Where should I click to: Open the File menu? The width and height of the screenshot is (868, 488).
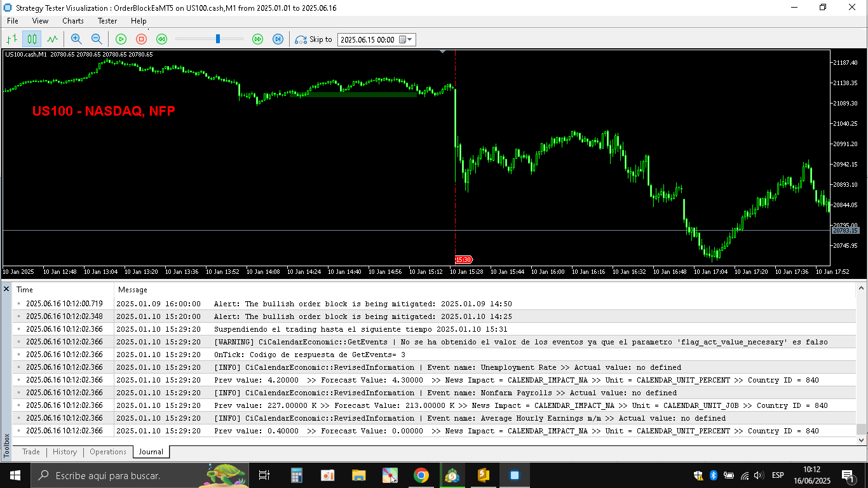pyautogui.click(x=13, y=21)
